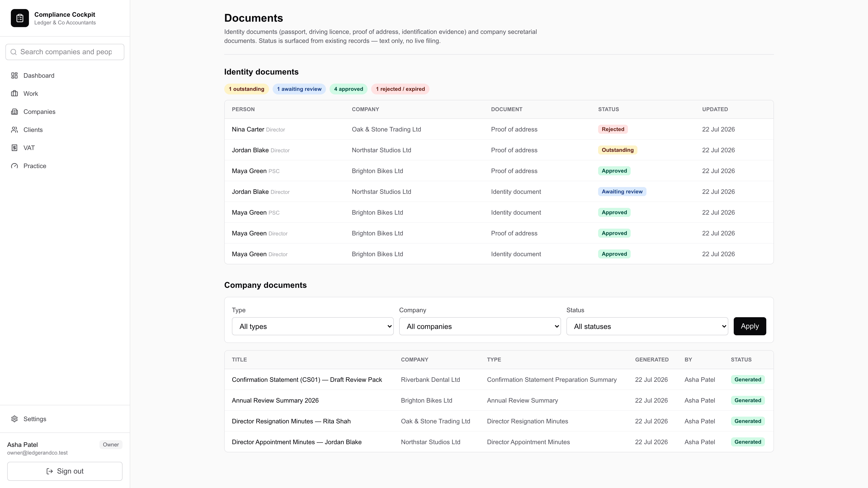This screenshot has height=488, width=868.
Task: Click Confirmation Statement Preparation Summary type cell
Action: pyautogui.click(x=552, y=380)
